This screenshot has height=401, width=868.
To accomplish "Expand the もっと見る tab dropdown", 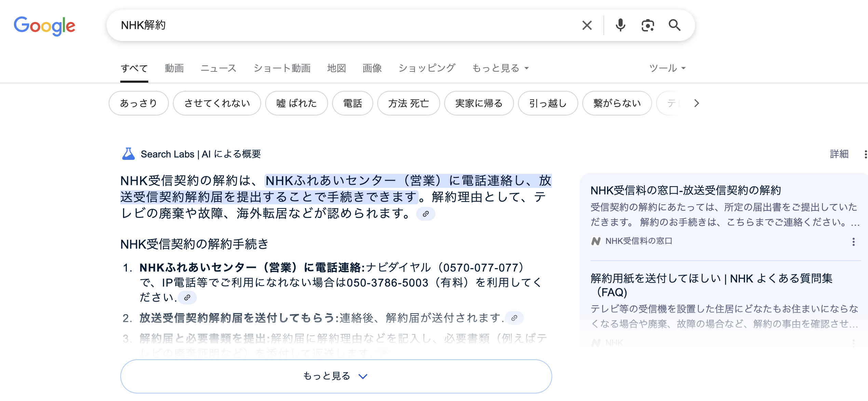I will tap(500, 68).
